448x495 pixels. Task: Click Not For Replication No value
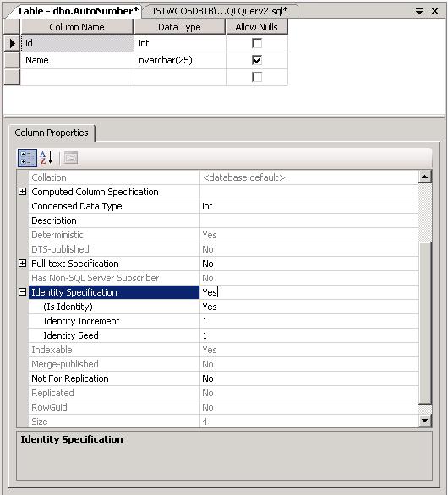(309, 378)
